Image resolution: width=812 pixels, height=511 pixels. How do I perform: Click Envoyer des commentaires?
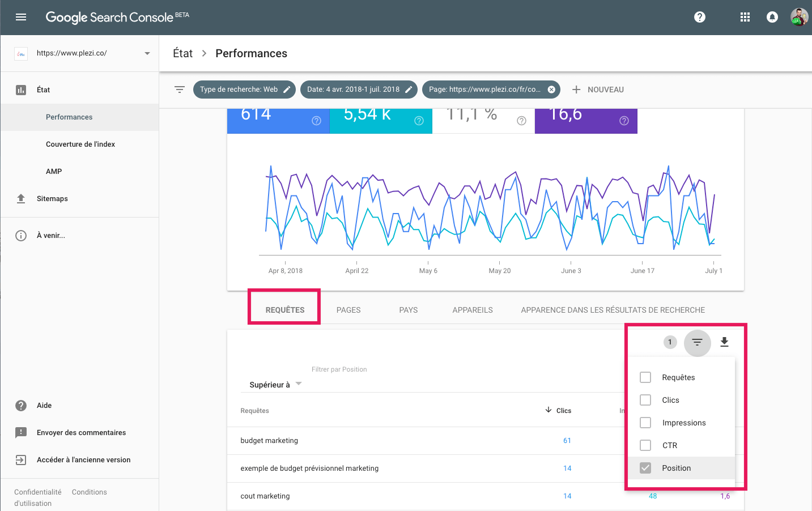(x=82, y=433)
